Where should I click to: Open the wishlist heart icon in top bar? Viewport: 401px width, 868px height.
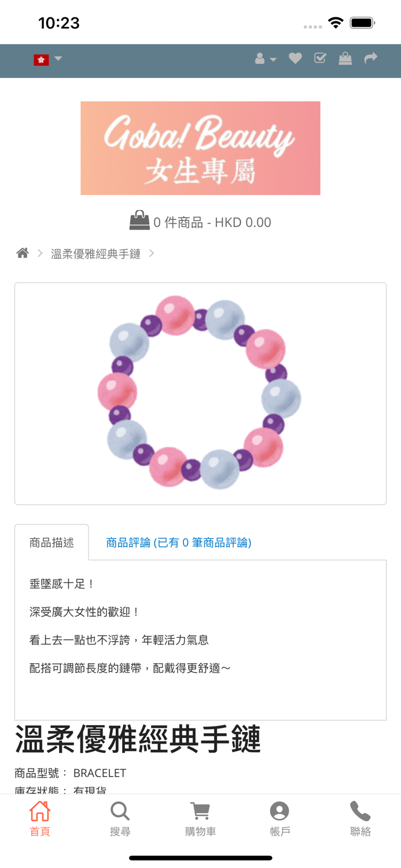[295, 58]
